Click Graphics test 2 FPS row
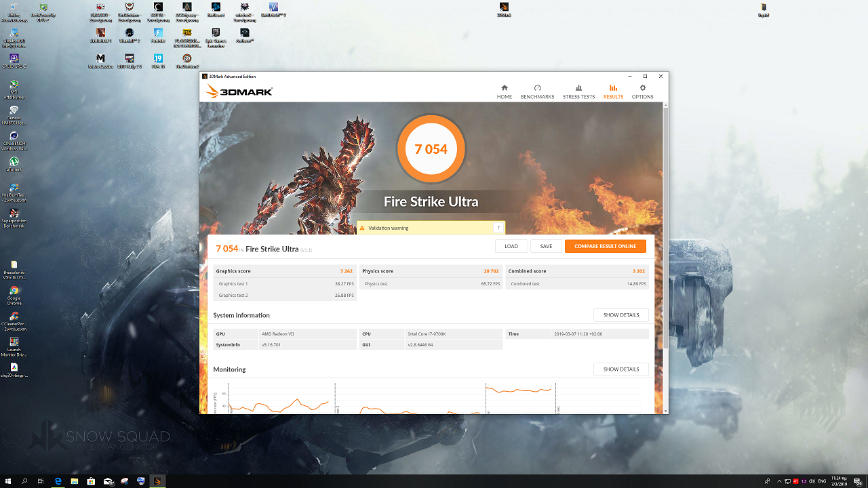868x488 pixels. coord(285,296)
